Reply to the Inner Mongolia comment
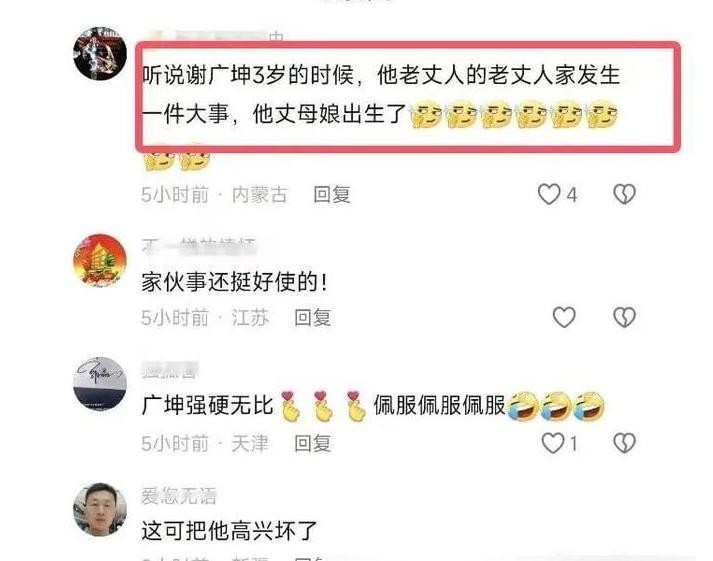The image size is (713, 561). (x=332, y=195)
